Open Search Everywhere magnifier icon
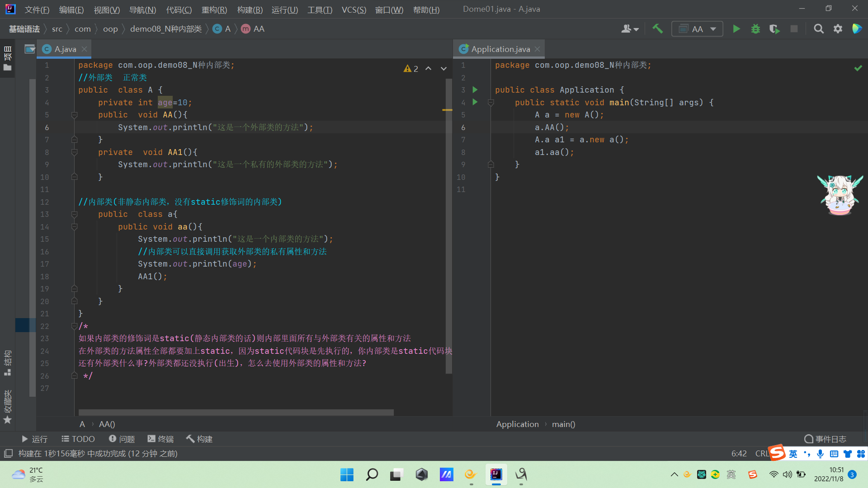 pos(818,29)
